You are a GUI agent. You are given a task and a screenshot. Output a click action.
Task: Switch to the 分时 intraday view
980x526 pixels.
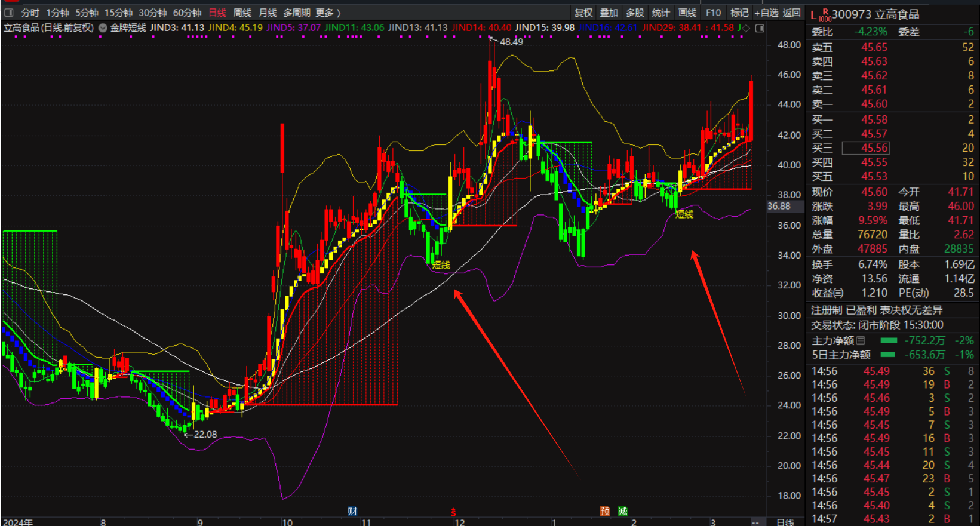click(x=30, y=13)
